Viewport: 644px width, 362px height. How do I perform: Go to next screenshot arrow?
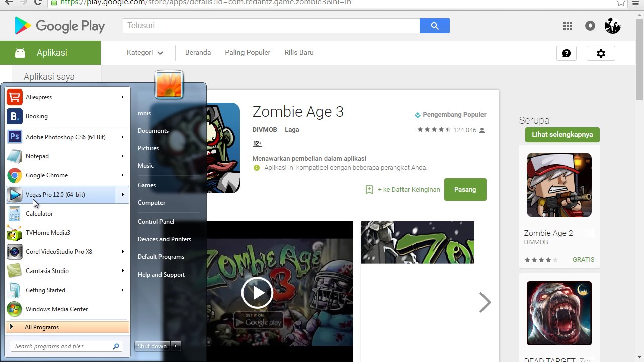pyautogui.click(x=485, y=302)
